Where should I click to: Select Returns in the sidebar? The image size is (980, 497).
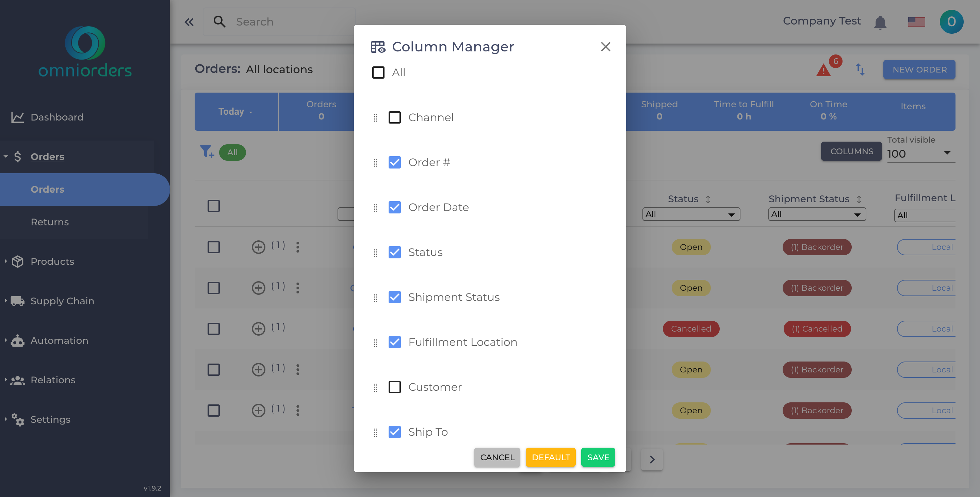click(x=49, y=222)
